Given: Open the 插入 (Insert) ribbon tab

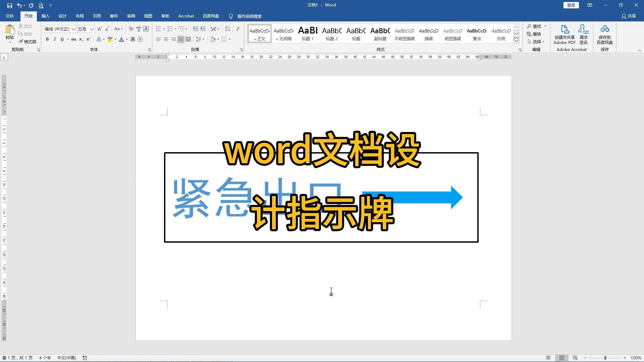Looking at the screenshot, I should [45, 16].
